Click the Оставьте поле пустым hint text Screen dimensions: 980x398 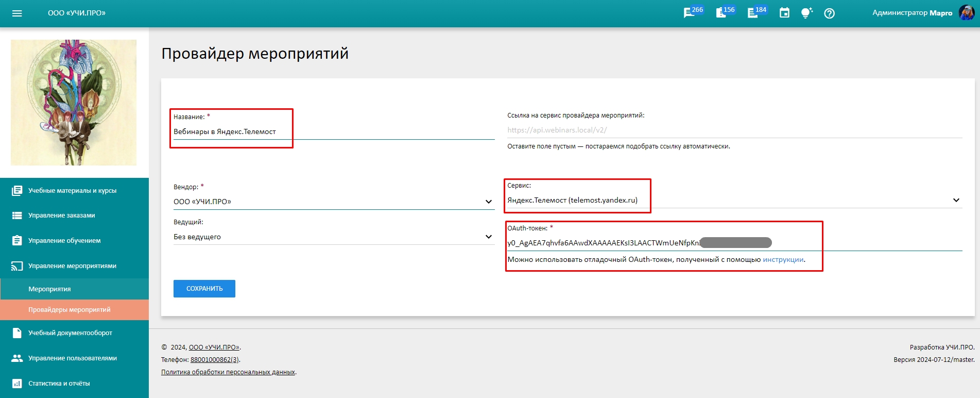pyautogui.click(x=618, y=146)
